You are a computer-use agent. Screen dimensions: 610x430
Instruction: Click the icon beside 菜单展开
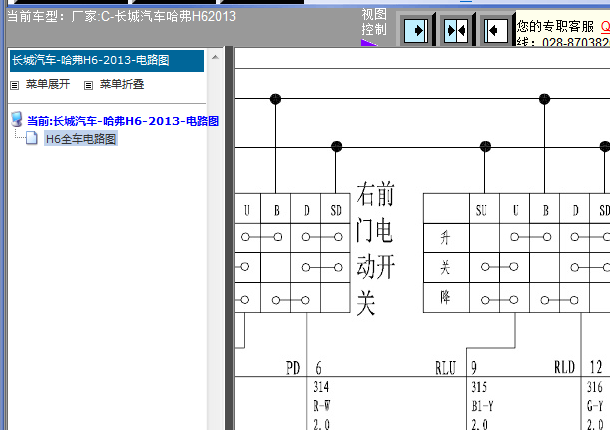click(14, 85)
